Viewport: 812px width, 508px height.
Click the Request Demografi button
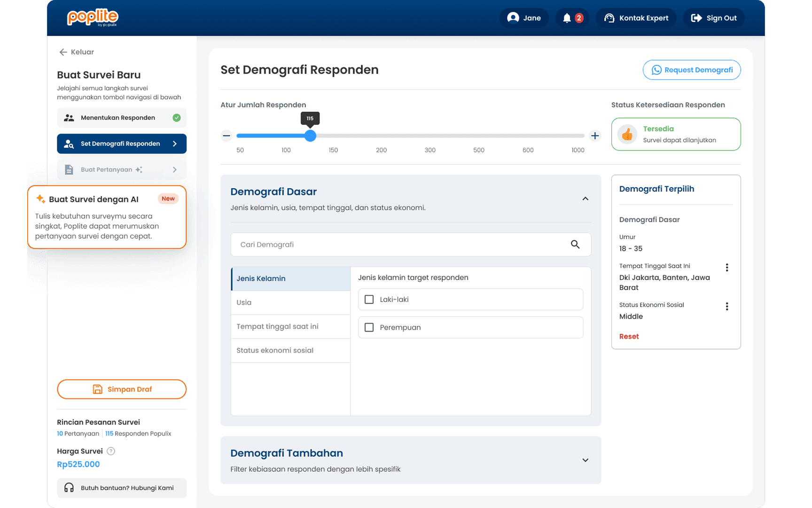click(x=691, y=70)
